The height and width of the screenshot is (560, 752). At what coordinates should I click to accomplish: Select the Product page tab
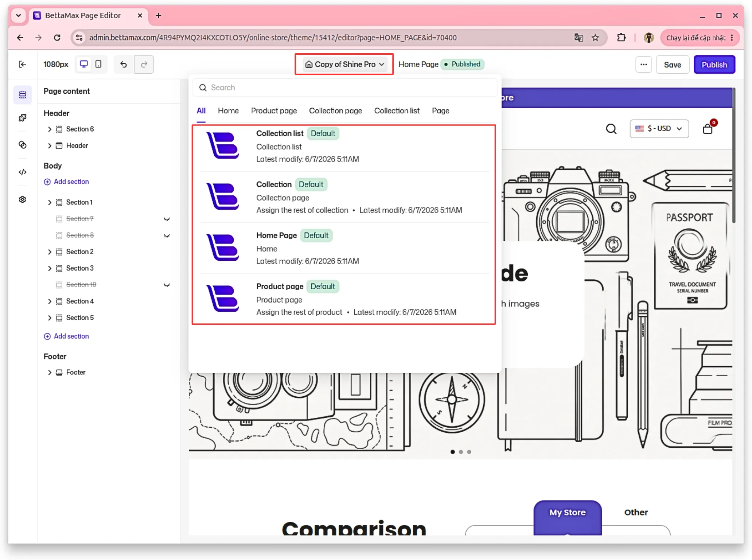[x=274, y=111]
